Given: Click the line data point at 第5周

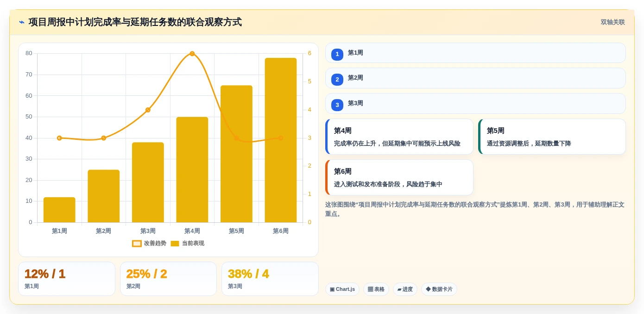Looking at the screenshot, I should click(x=236, y=138).
